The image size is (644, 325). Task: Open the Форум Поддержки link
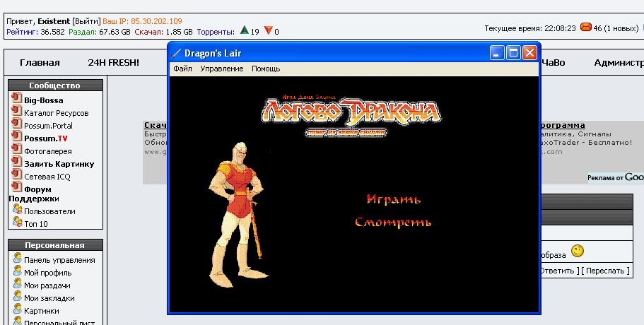click(34, 194)
